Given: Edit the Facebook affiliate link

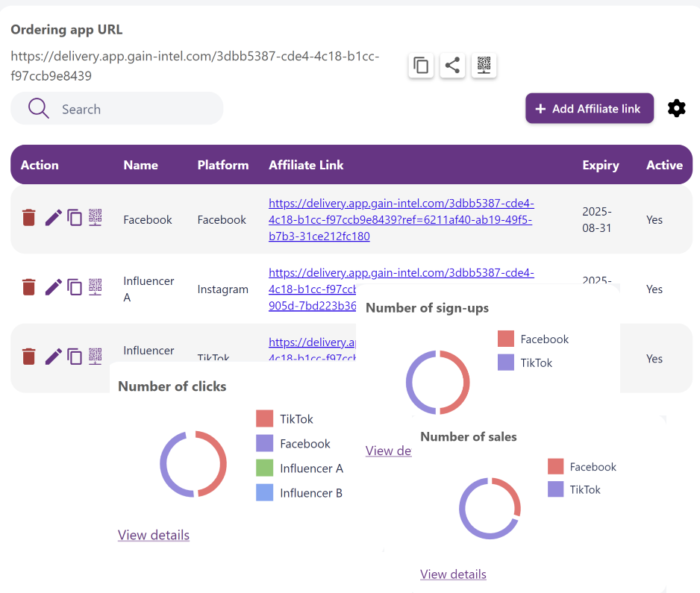Looking at the screenshot, I should [x=53, y=218].
